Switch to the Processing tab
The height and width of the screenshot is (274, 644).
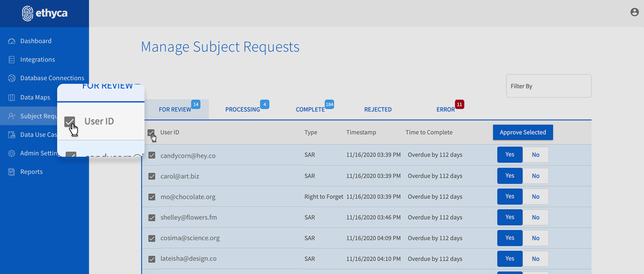243,109
